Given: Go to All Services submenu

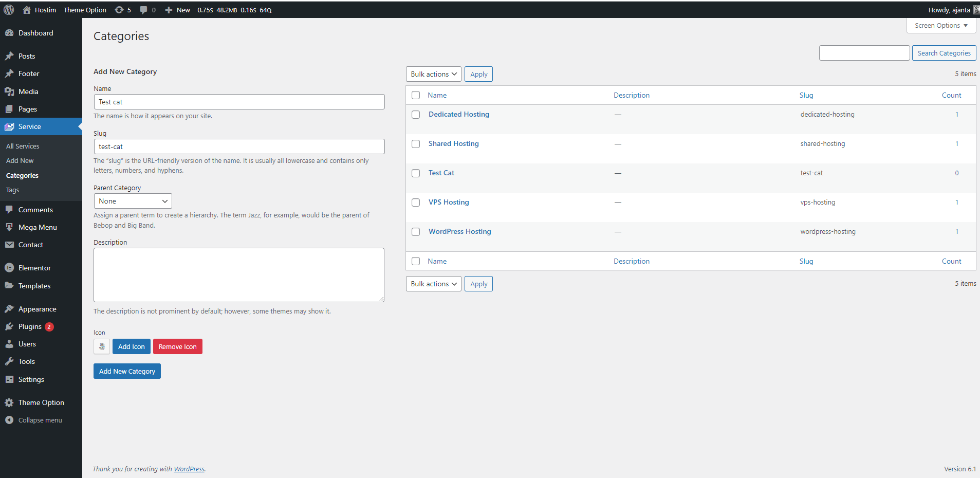Looking at the screenshot, I should tap(23, 146).
